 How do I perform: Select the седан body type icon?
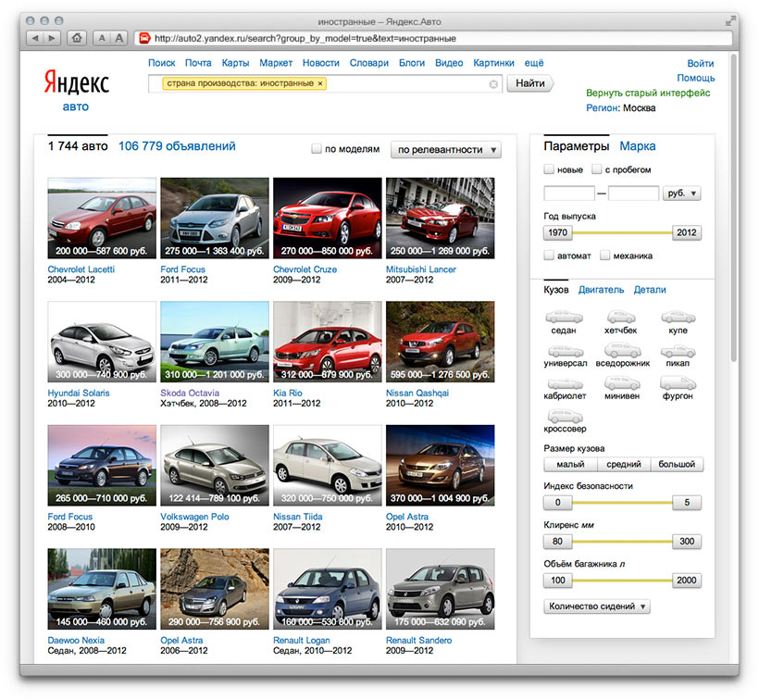pos(564,318)
